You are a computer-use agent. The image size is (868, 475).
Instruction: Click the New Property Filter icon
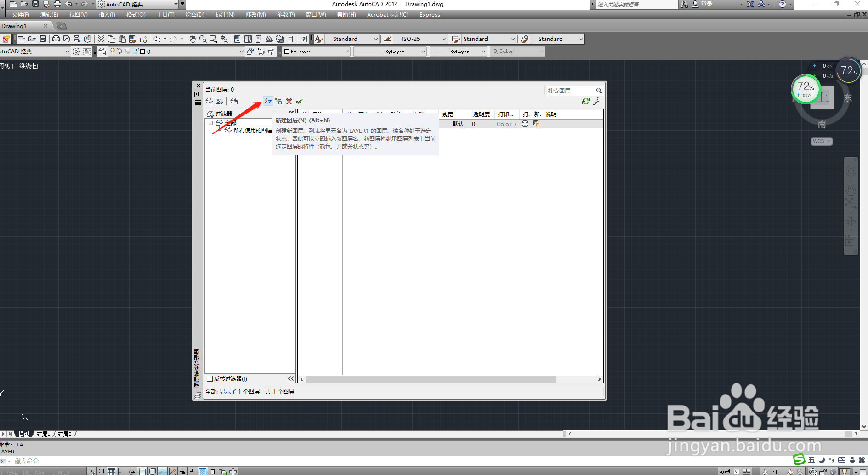209,101
